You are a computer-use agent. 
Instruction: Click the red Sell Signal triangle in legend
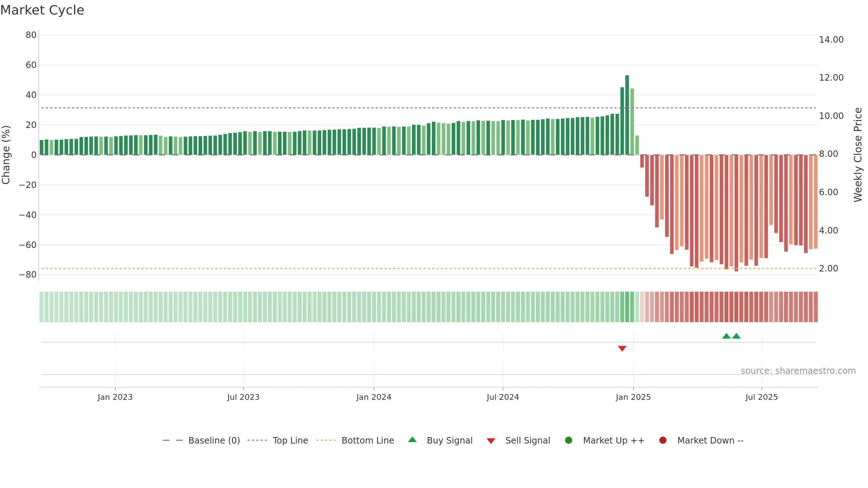491,441
